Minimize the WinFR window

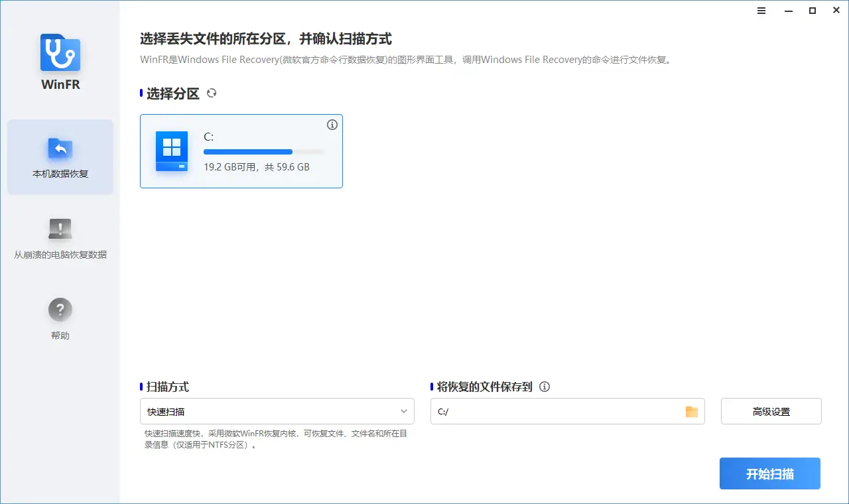pyautogui.click(x=787, y=11)
